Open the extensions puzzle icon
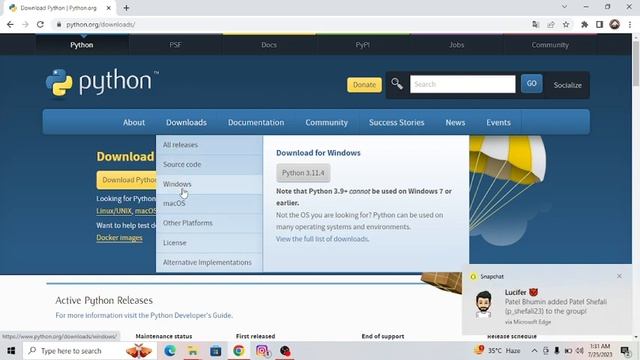The width and height of the screenshot is (640, 360). pyautogui.click(x=584, y=24)
